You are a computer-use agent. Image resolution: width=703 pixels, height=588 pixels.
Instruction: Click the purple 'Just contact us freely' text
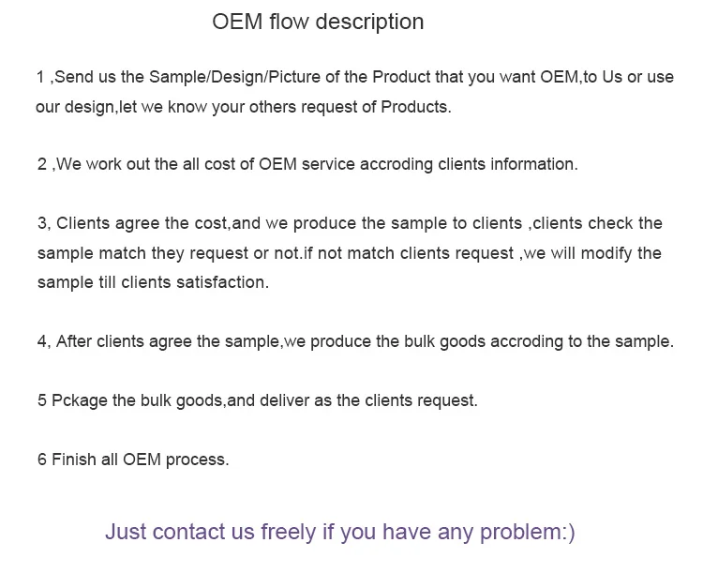pos(340,532)
